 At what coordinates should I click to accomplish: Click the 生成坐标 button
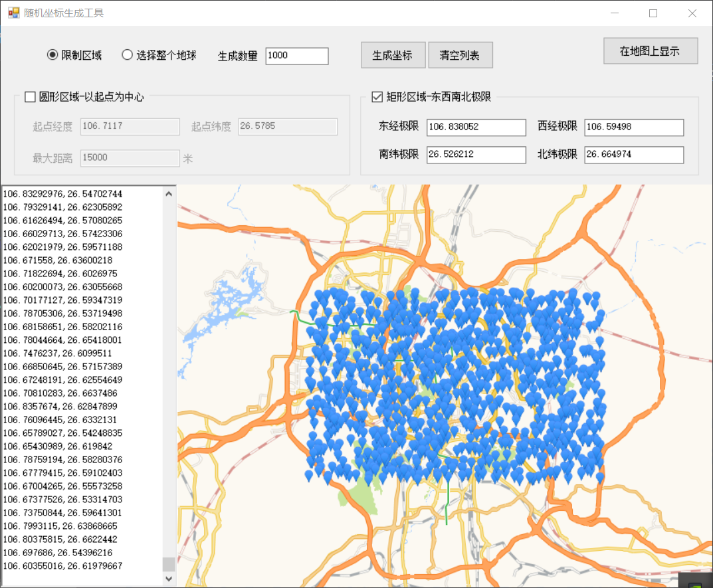click(x=393, y=55)
